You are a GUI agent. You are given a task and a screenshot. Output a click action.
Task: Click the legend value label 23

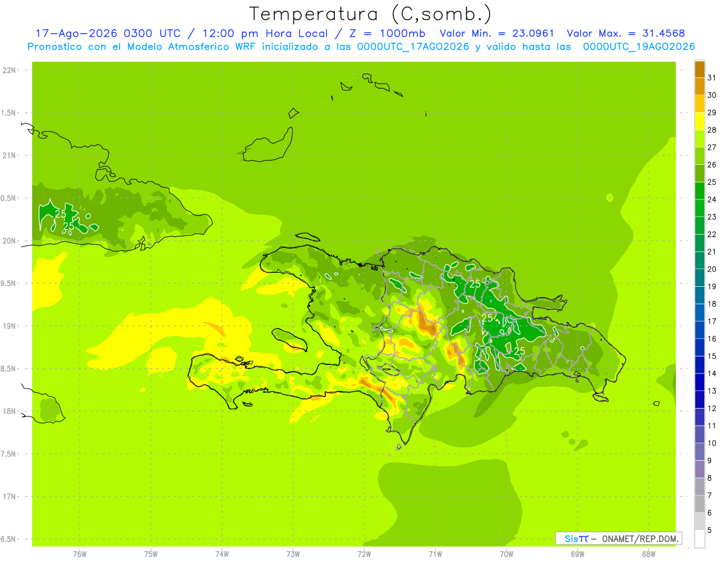(712, 217)
